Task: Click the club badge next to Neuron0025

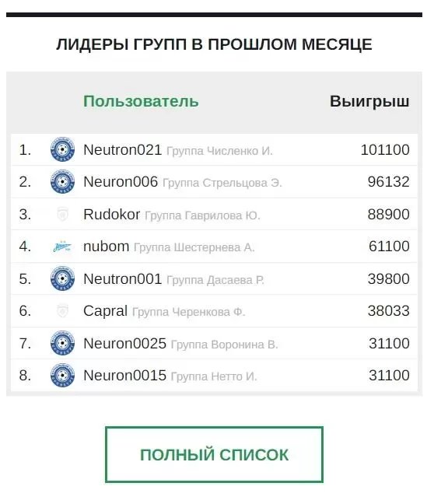Action: coord(62,343)
